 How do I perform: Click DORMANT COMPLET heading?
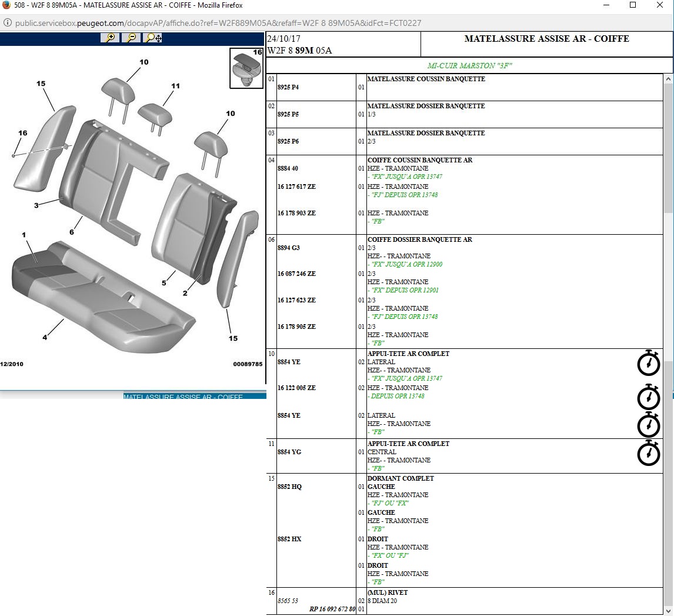click(x=401, y=478)
